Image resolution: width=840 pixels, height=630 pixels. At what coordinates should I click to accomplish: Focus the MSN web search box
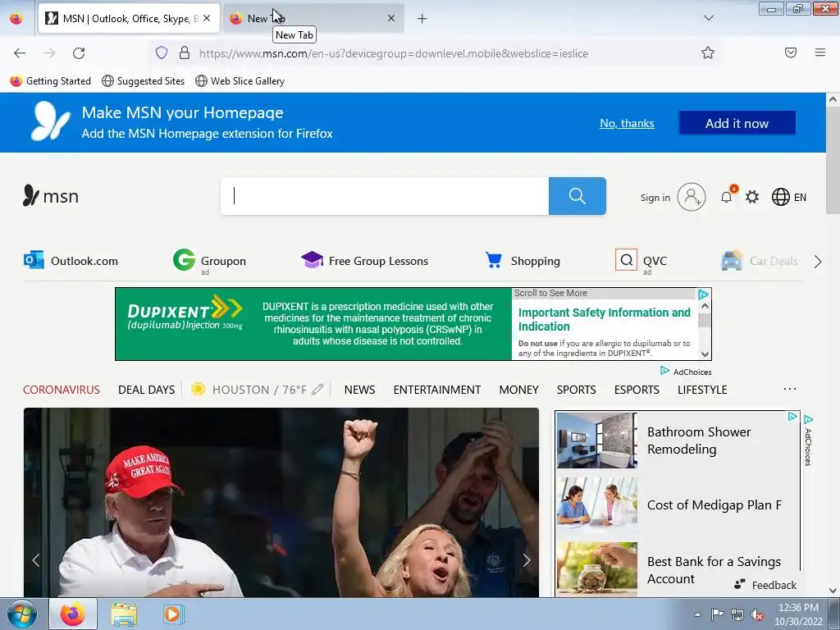(x=385, y=196)
